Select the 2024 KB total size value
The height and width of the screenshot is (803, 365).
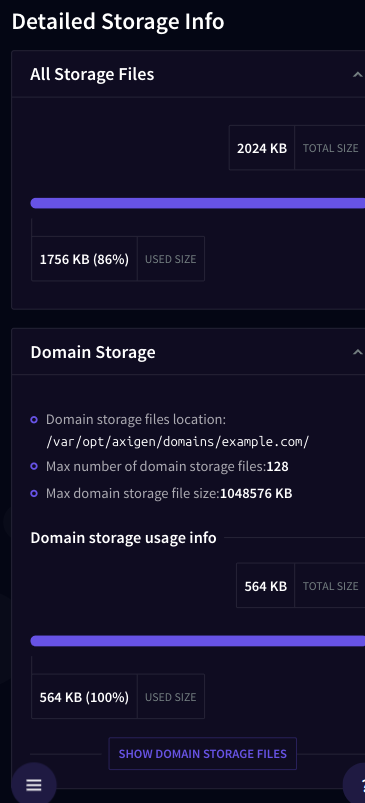[x=262, y=148]
